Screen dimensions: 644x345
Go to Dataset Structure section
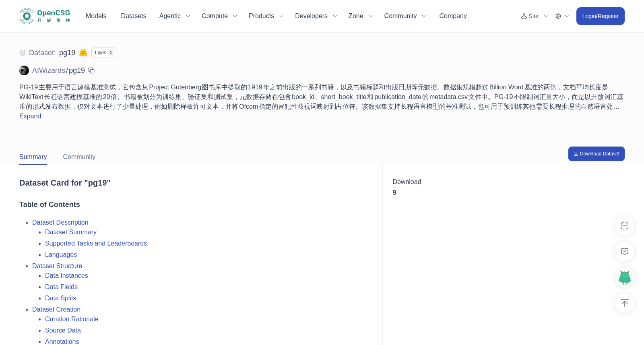[x=57, y=266]
